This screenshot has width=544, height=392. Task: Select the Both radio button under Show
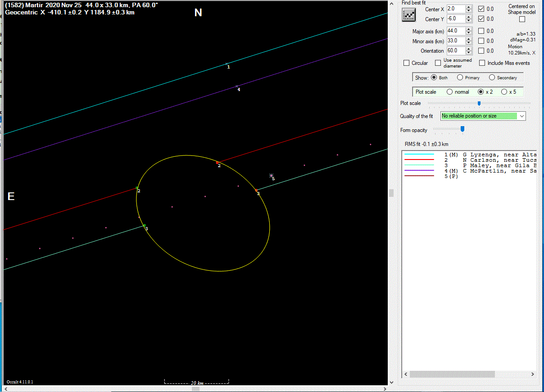tap(434, 77)
